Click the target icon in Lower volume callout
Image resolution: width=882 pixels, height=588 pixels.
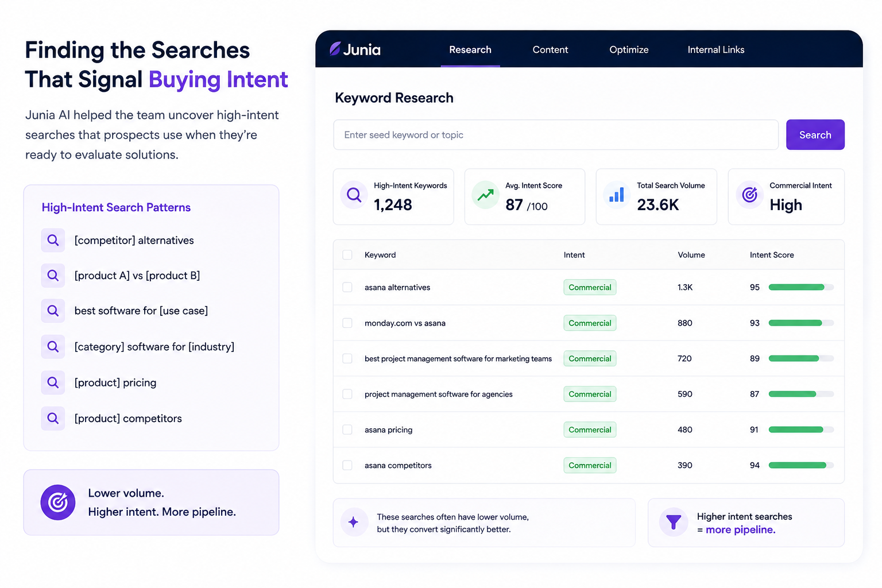point(58,502)
